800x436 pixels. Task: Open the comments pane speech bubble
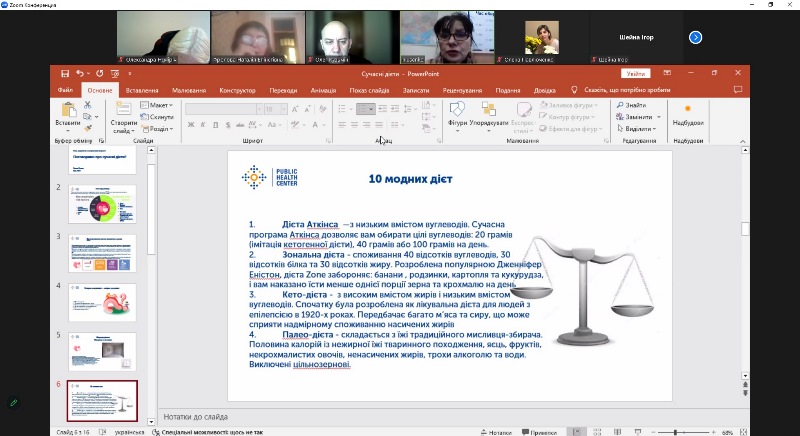738,90
